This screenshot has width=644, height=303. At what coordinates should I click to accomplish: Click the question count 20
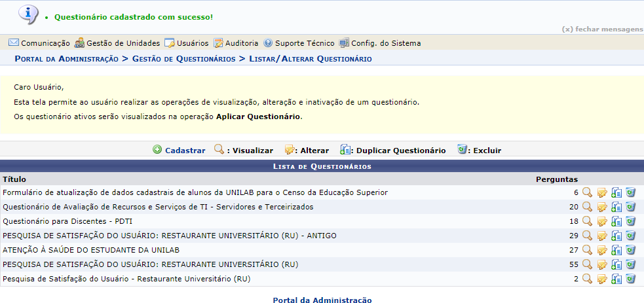(574, 207)
